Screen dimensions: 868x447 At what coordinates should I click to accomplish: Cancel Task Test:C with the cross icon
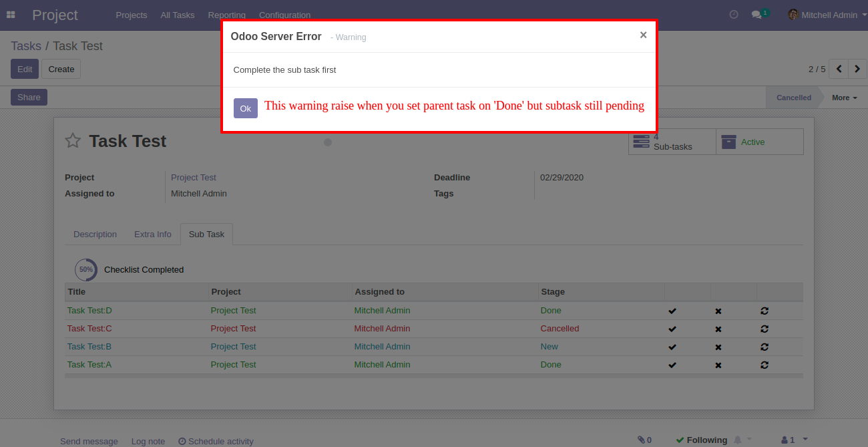(718, 329)
